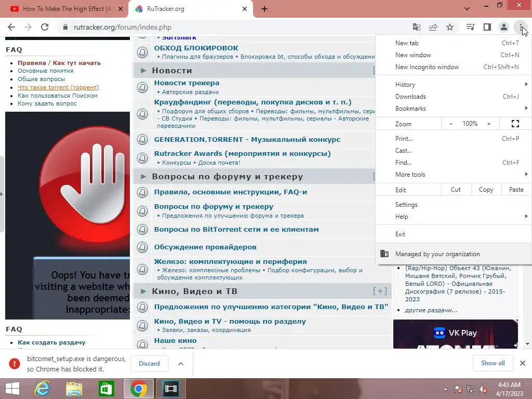Click the browser back arrow
This screenshot has width=532, height=399.
11,27
